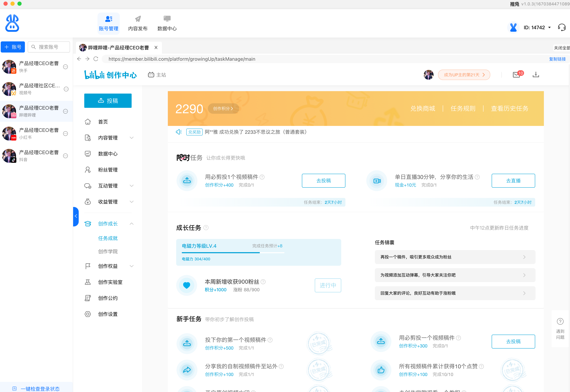The width and height of the screenshot is (570, 392).
Task: Close the 哔哩哔哩-产品经理CEO老曹 tab
Action: point(156,48)
